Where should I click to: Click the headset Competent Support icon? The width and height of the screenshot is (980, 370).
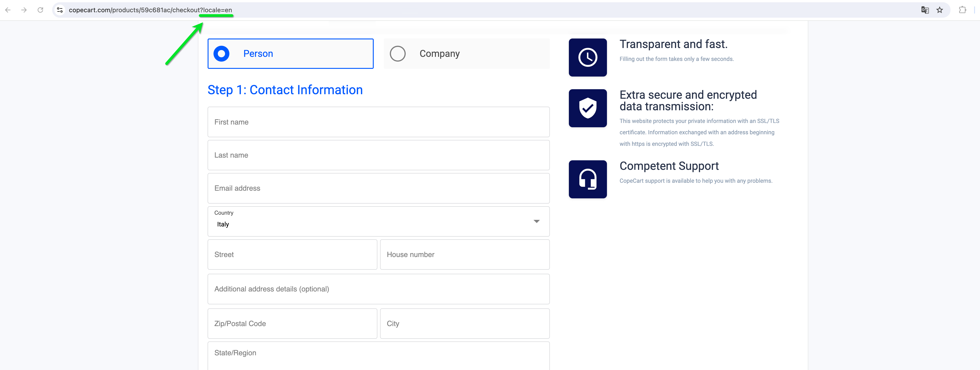(587, 179)
